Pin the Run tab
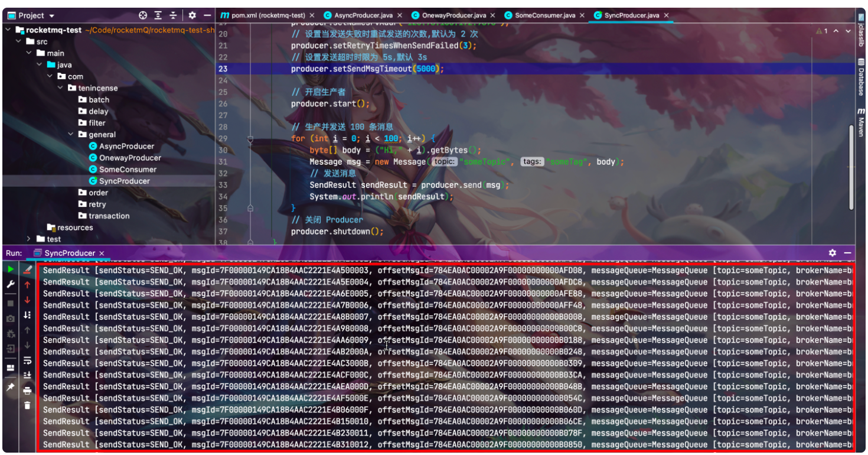Screen dimensions: 868x455 click(11, 386)
